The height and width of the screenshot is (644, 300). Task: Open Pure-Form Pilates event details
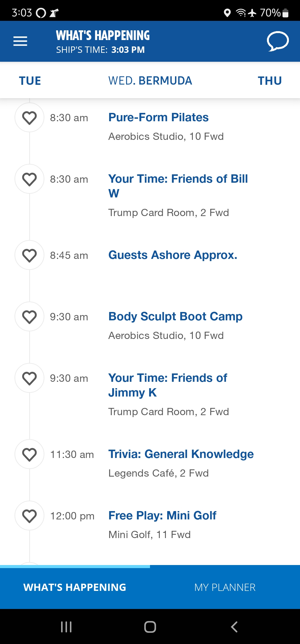pos(158,117)
